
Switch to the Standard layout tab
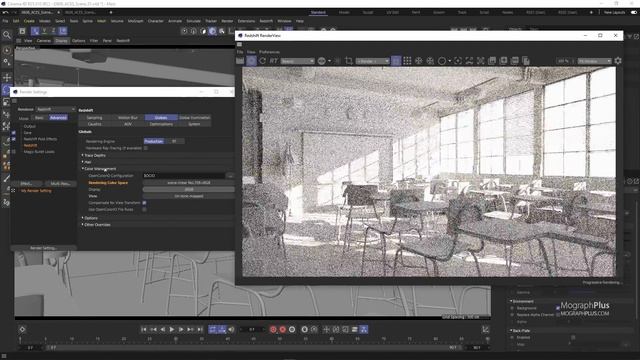pos(318,12)
